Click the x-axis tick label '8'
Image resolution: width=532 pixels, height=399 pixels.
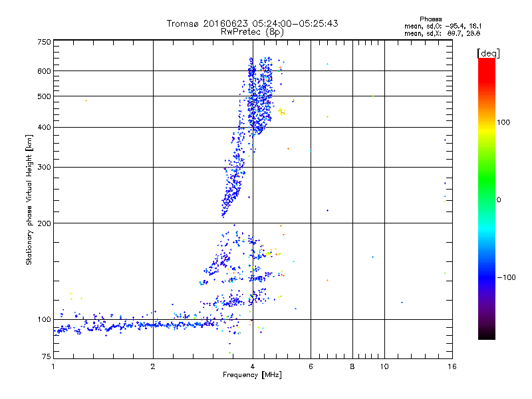point(352,366)
